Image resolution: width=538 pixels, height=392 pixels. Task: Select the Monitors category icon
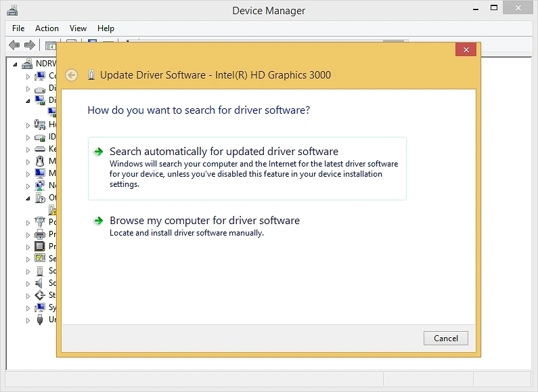[x=40, y=173]
